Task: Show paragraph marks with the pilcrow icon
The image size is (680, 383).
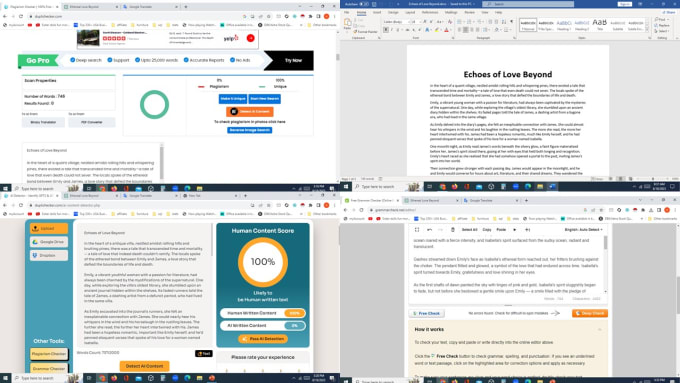Action: pyautogui.click(x=511, y=22)
